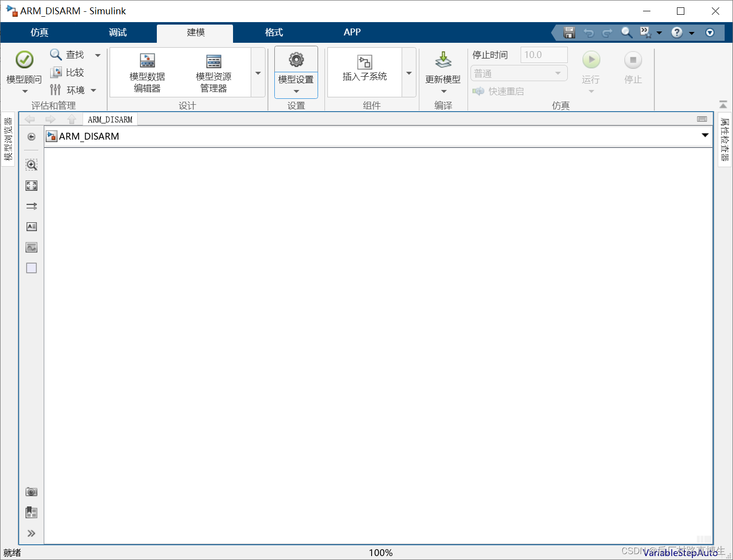Expand the Find (查找) dropdown arrow
Screen dimensions: 733x560
pyautogui.click(x=98, y=55)
